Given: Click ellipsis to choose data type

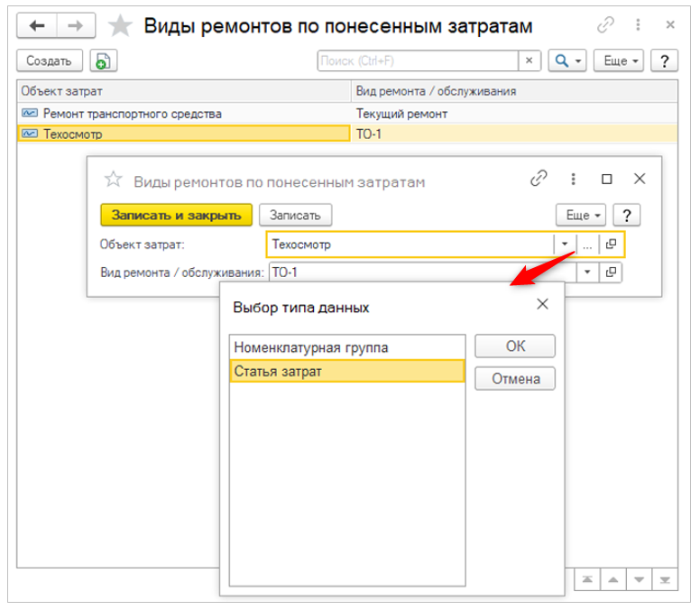Looking at the screenshot, I should [587, 244].
